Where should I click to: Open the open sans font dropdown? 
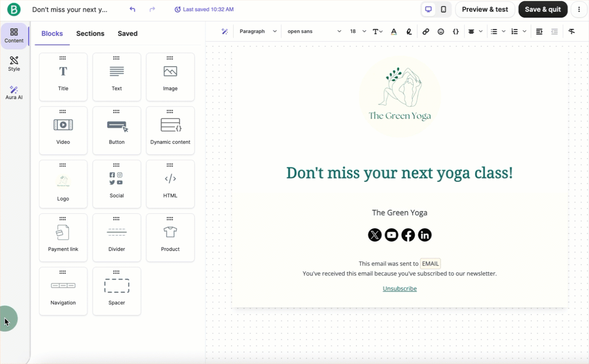click(314, 32)
